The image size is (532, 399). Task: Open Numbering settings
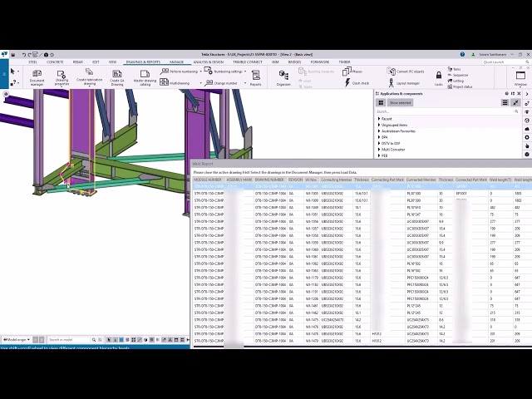pyautogui.click(x=224, y=71)
